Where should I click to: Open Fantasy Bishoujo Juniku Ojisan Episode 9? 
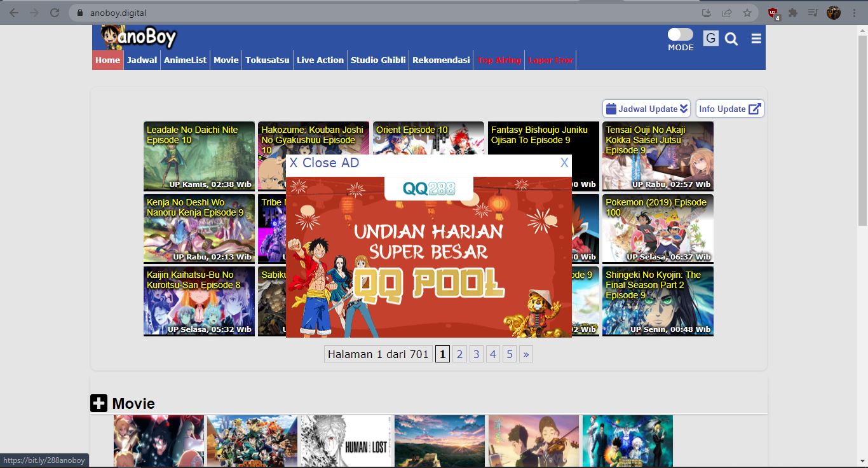click(543, 138)
